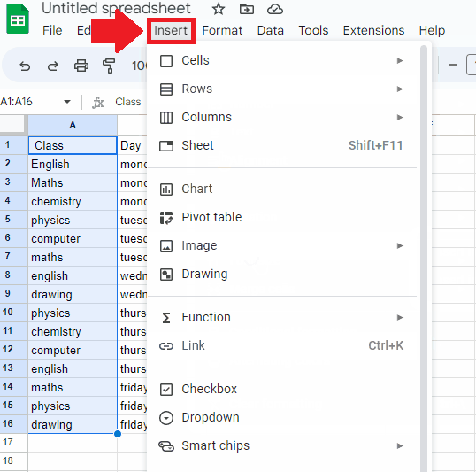This screenshot has height=472, width=476.
Task: Expand the Columns submenu arrow
Action: pos(400,117)
